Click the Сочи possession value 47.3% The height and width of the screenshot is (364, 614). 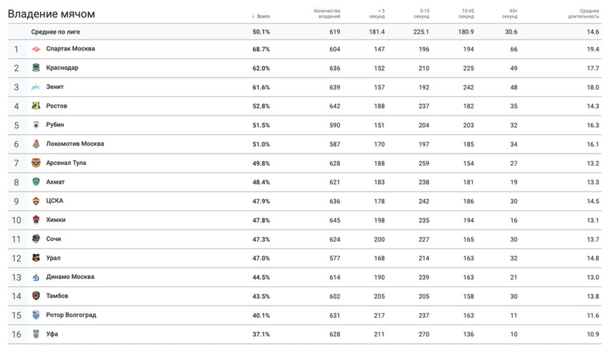pyautogui.click(x=261, y=239)
